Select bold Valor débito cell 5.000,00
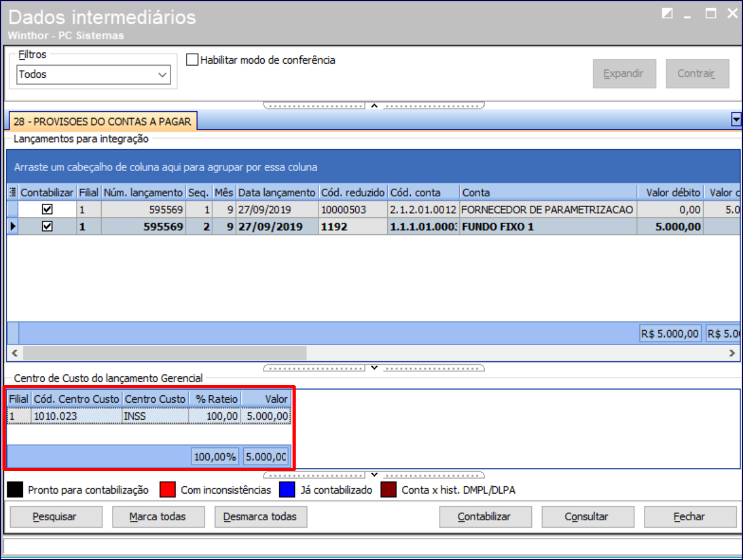 (670, 226)
